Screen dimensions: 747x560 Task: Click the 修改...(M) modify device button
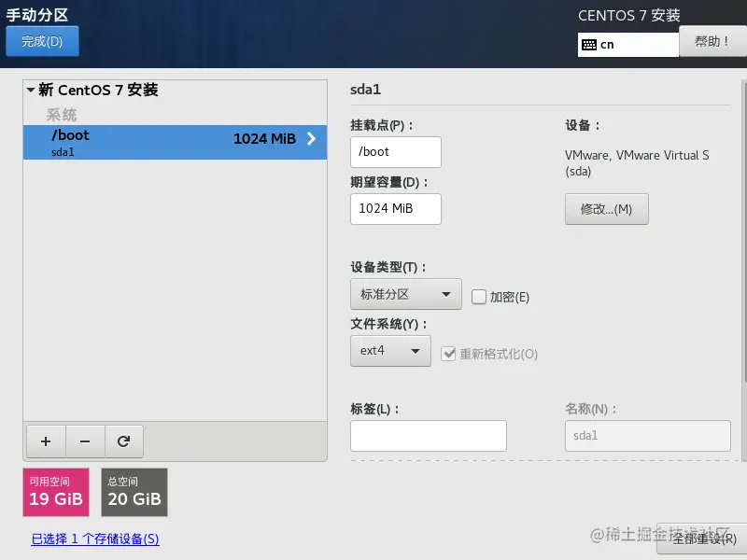coord(606,209)
